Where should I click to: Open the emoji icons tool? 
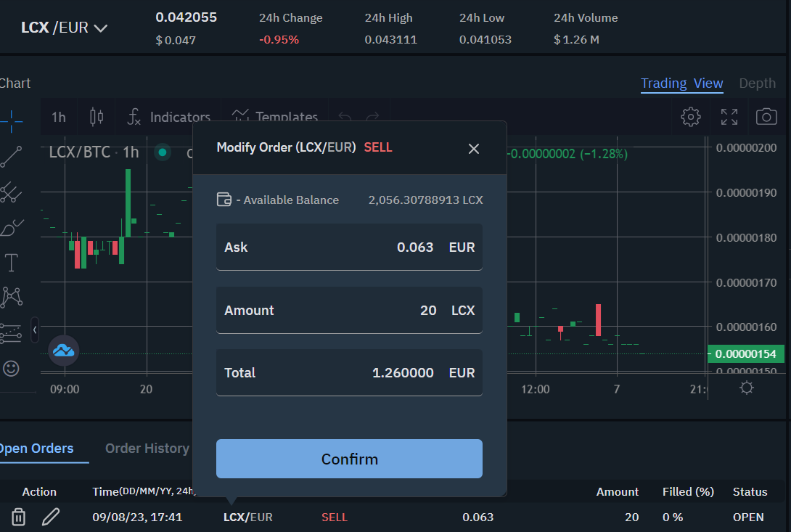point(11,368)
